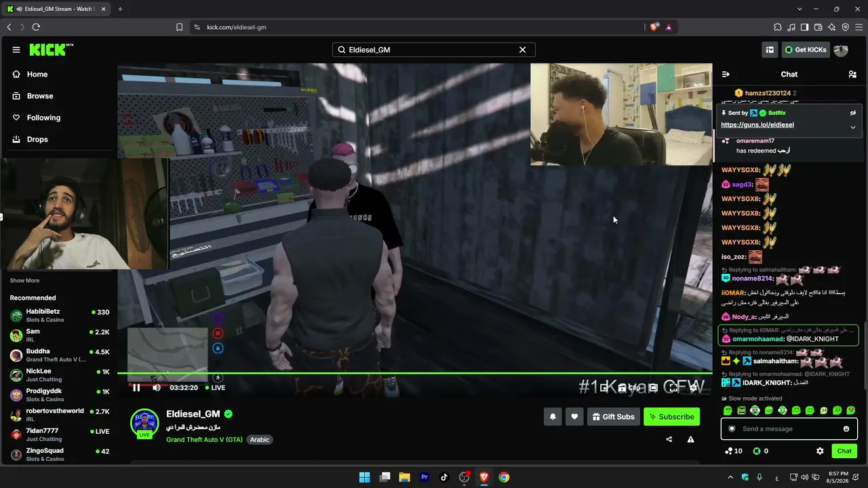Open the NickLee recommended channel
868x488 pixels.
tap(60, 375)
